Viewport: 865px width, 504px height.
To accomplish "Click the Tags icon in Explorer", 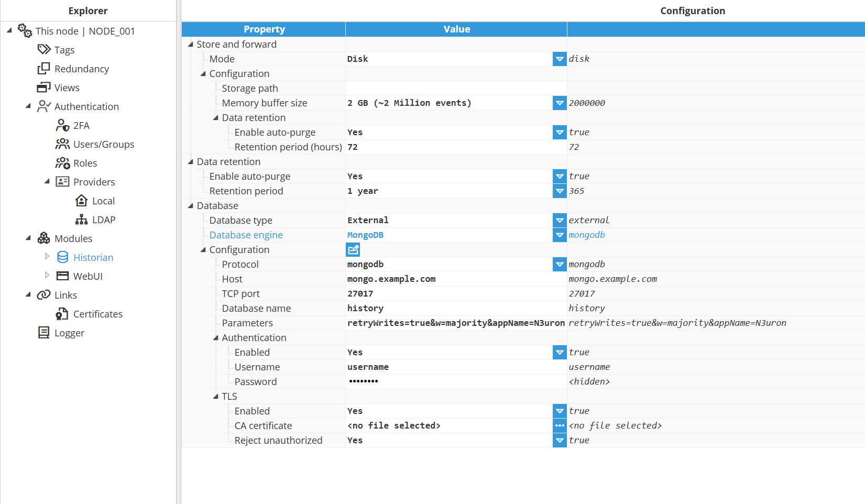I will (44, 50).
